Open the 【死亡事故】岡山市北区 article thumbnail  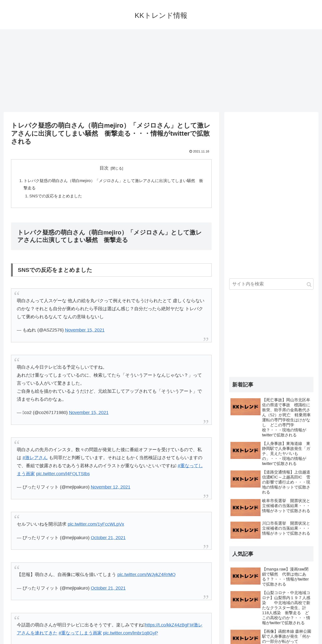(246, 407)
